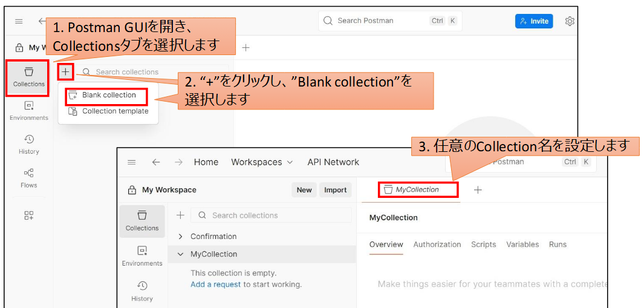Switch to Variables tab

[522, 244]
